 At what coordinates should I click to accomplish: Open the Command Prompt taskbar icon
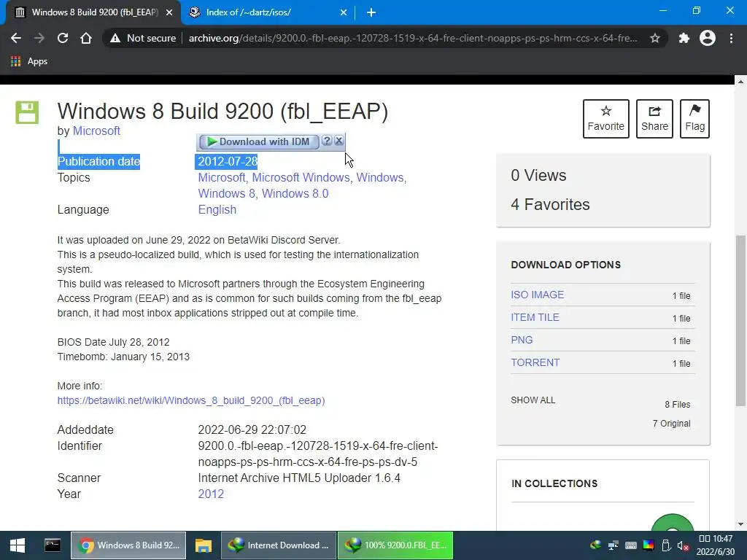click(x=53, y=545)
